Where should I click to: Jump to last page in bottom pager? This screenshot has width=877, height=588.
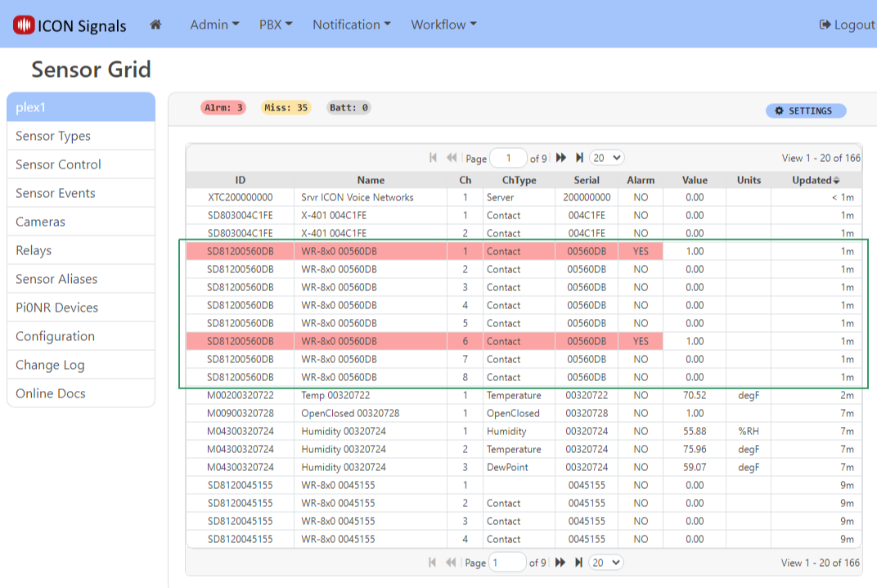[x=579, y=563]
